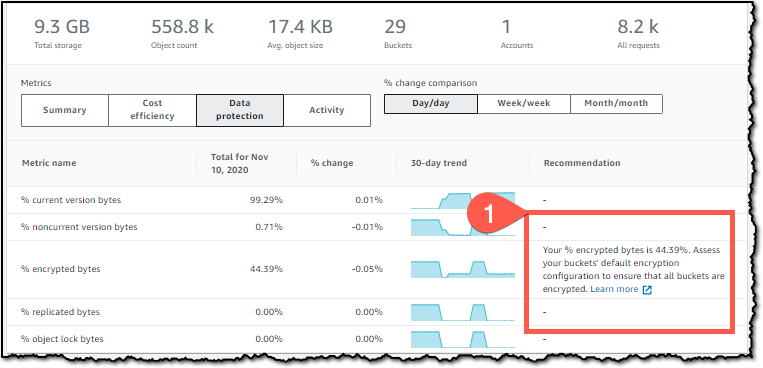Viewport: 763px width, 368px height.
Task: Switch to Cost efficiency metrics tab
Action: [152, 110]
